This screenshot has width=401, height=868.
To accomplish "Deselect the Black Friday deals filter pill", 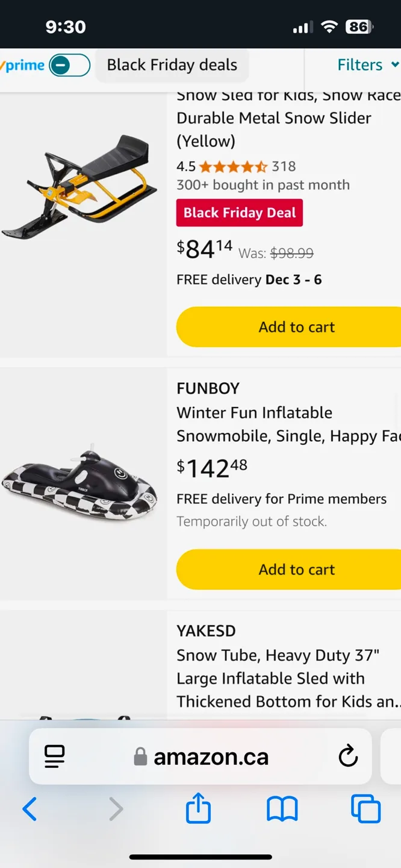I will 172,64.
